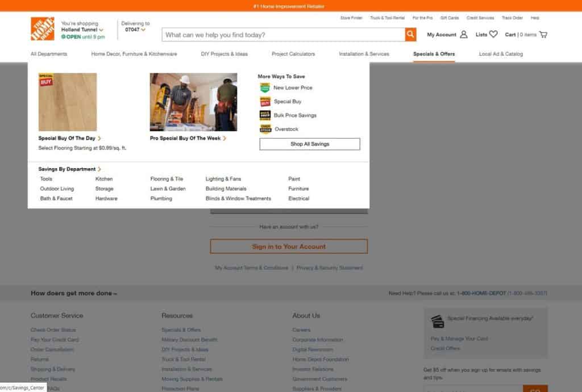Open Careers footer link
The height and width of the screenshot is (392, 582).
301,330
